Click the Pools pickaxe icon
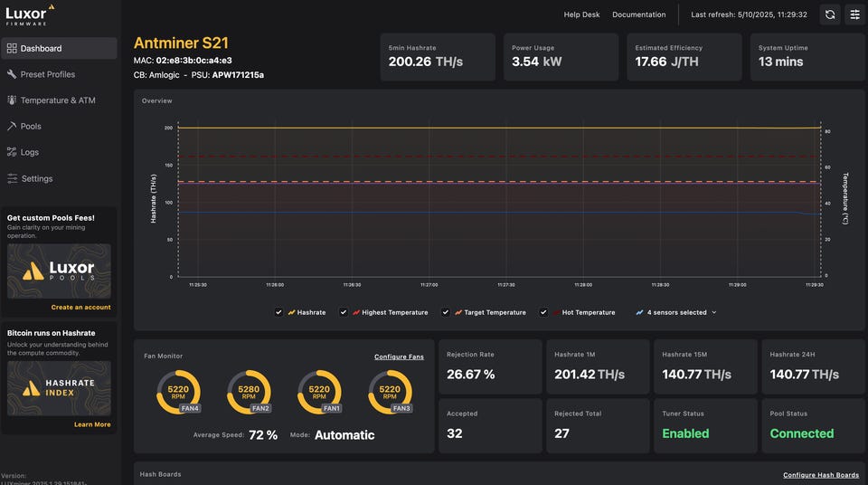 [12, 126]
